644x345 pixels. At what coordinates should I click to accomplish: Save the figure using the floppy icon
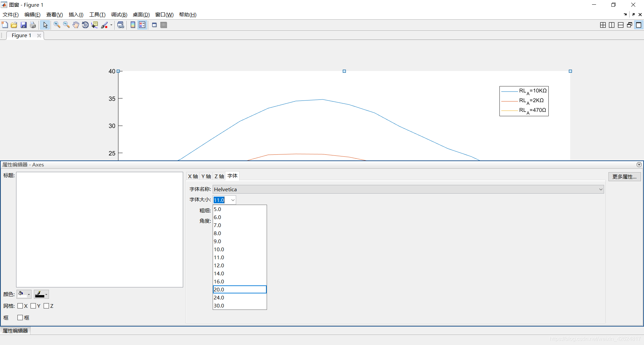coord(23,25)
